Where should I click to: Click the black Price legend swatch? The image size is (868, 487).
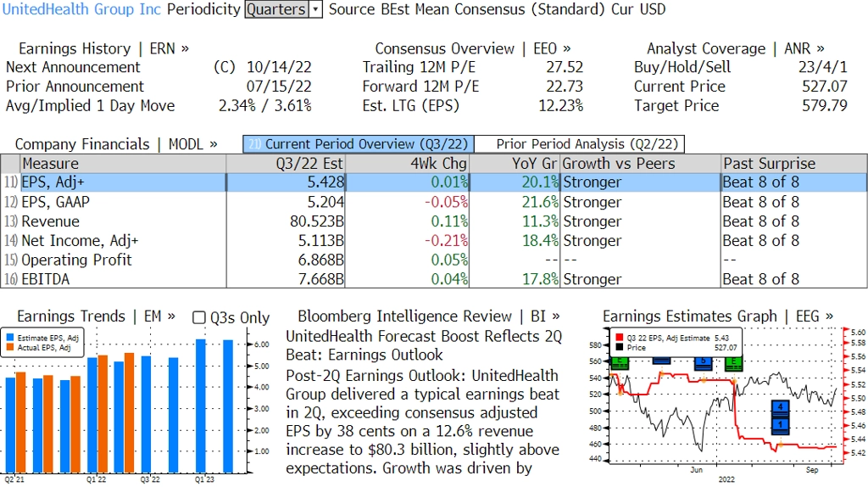tap(619, 347)
